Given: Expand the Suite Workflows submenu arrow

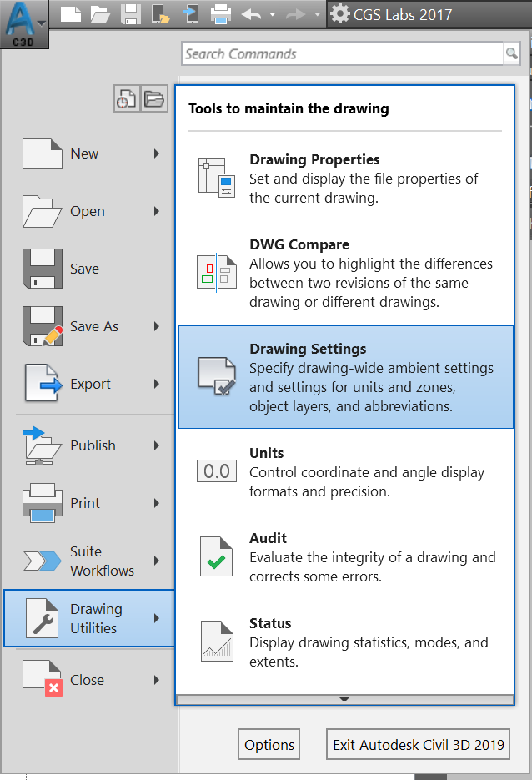Looking at the screenshot, I should 157,561.
